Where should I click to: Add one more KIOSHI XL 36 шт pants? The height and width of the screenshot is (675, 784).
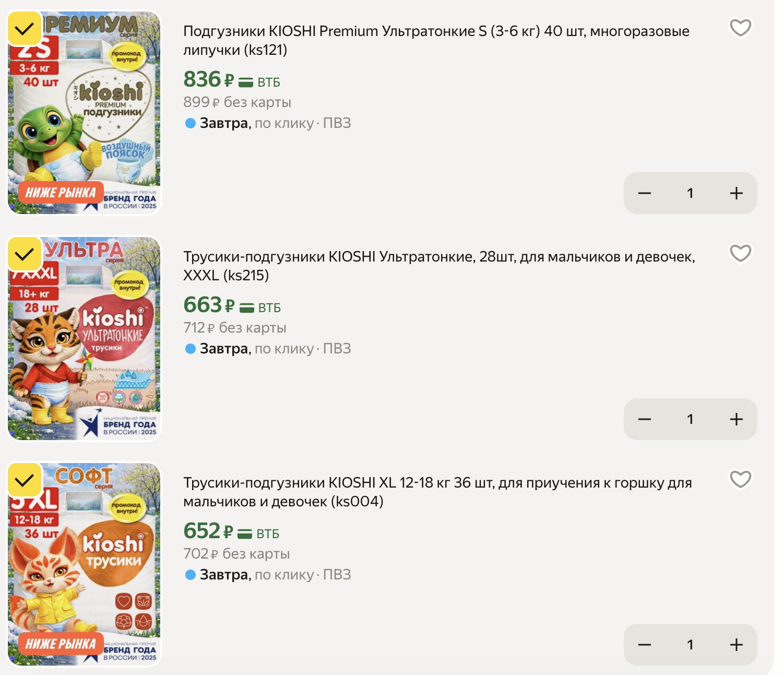[x=736, y=645]
